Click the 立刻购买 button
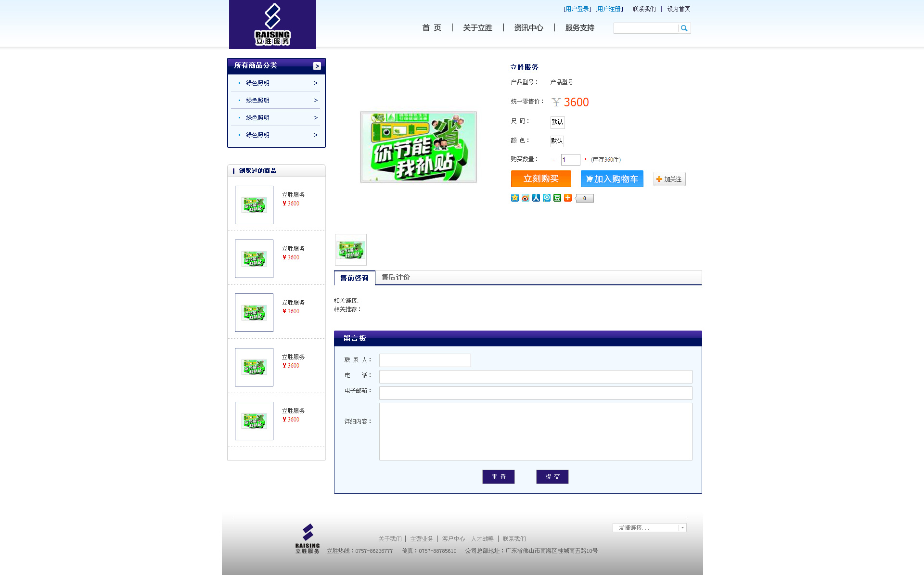 [x=541, y=179]
